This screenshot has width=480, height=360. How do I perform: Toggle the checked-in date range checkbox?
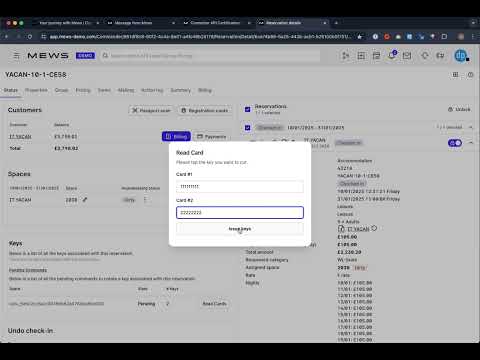pyautogui.click(x=247, y=128)
